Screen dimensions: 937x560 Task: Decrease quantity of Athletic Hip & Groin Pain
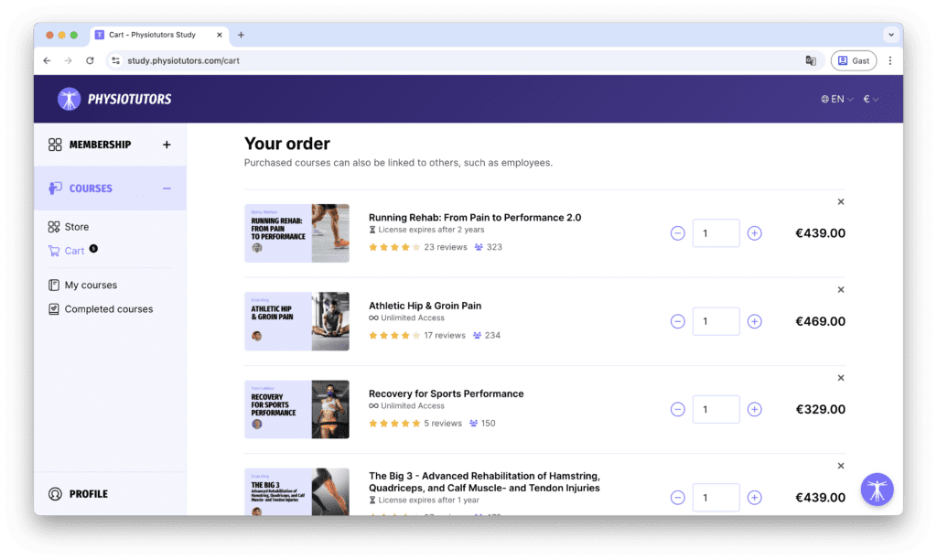tap(677, 321)
